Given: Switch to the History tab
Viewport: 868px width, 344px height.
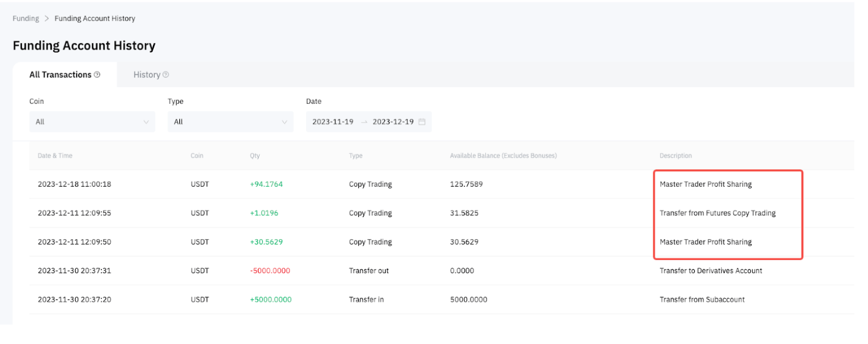Looking at the screenshot, I should coord(147,75).
